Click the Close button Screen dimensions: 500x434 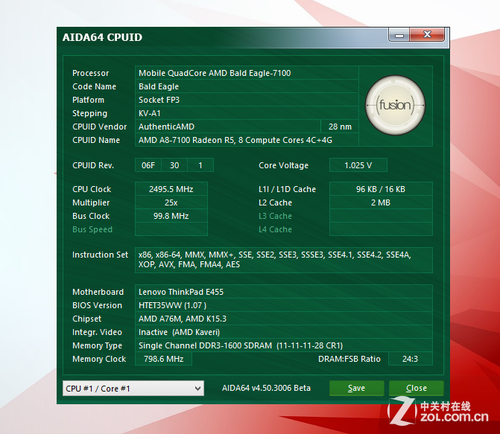pos(416,388)
